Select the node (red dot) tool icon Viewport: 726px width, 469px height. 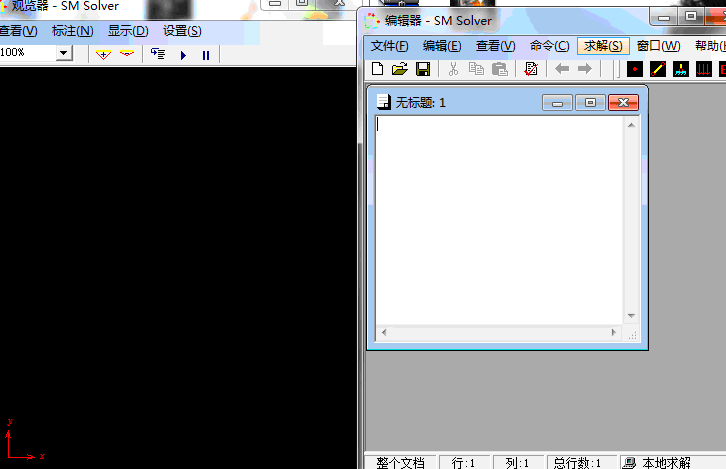635,69
